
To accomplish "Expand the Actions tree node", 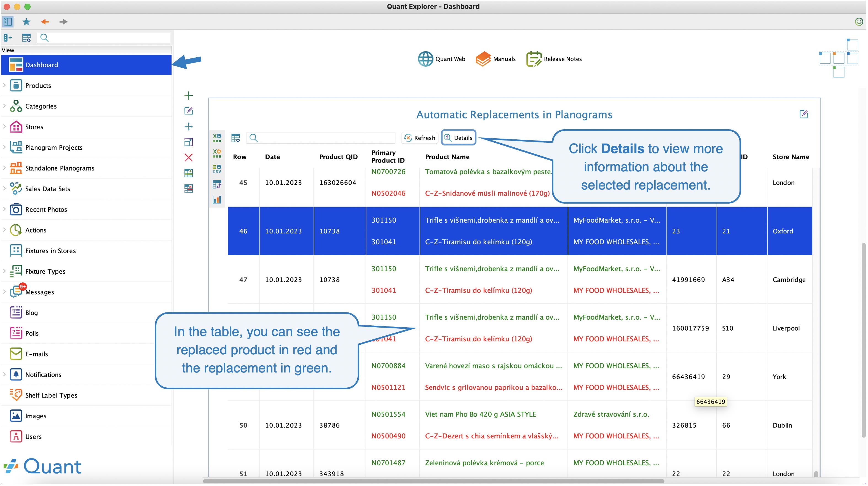I will 4,230.
